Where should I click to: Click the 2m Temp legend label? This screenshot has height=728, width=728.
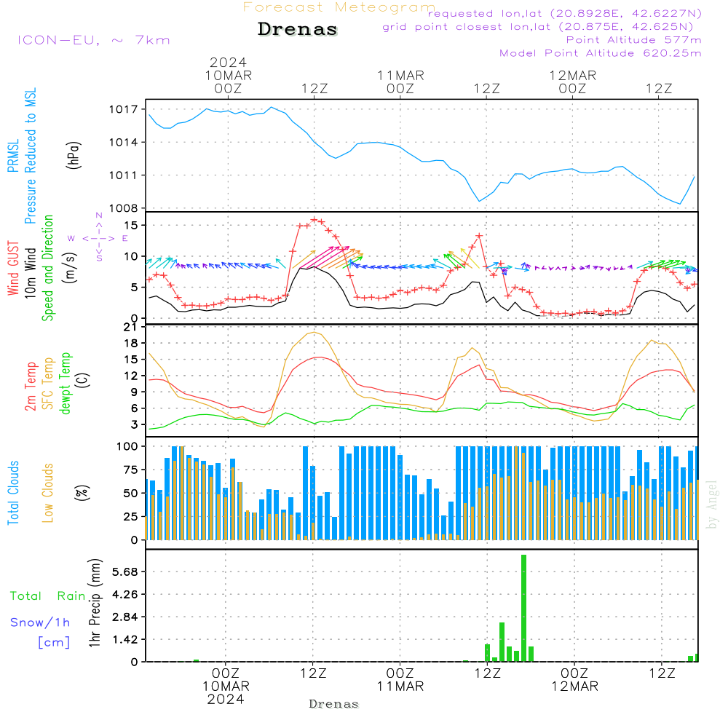31,386
